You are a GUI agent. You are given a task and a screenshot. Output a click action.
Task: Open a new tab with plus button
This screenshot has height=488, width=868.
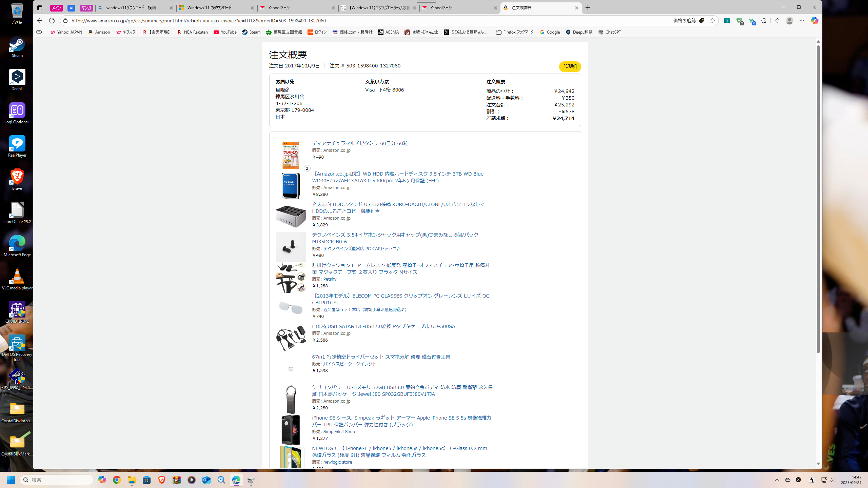point(588,8)
